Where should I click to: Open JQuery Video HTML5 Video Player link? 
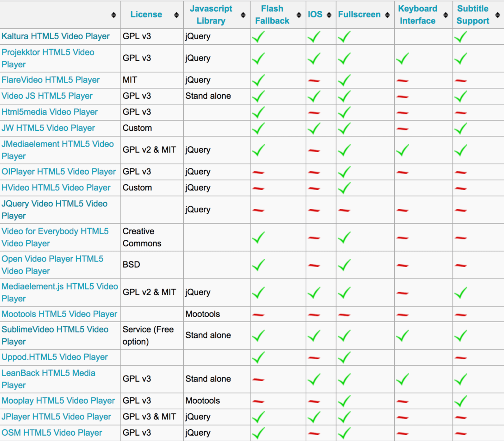tap(54, 210)
